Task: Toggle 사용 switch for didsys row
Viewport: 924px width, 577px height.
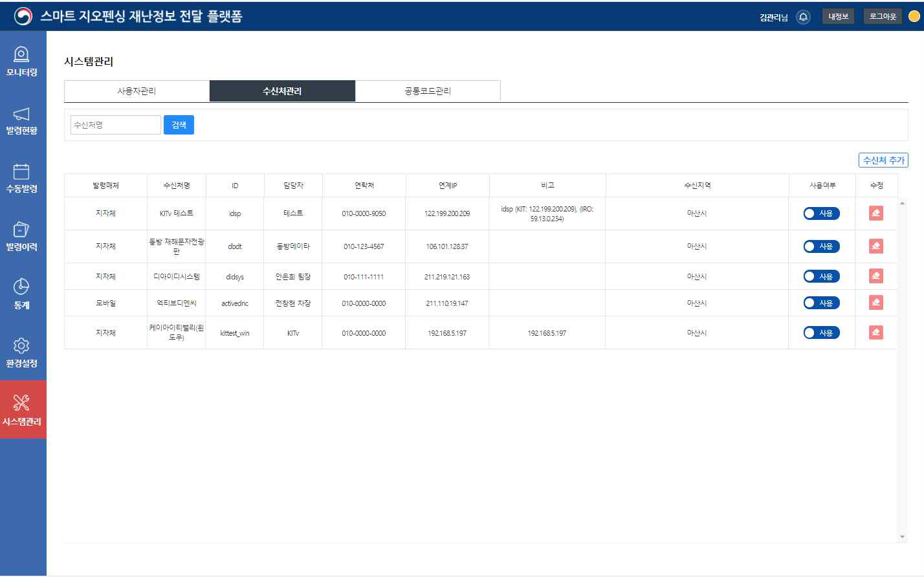Action: point(821,276)
